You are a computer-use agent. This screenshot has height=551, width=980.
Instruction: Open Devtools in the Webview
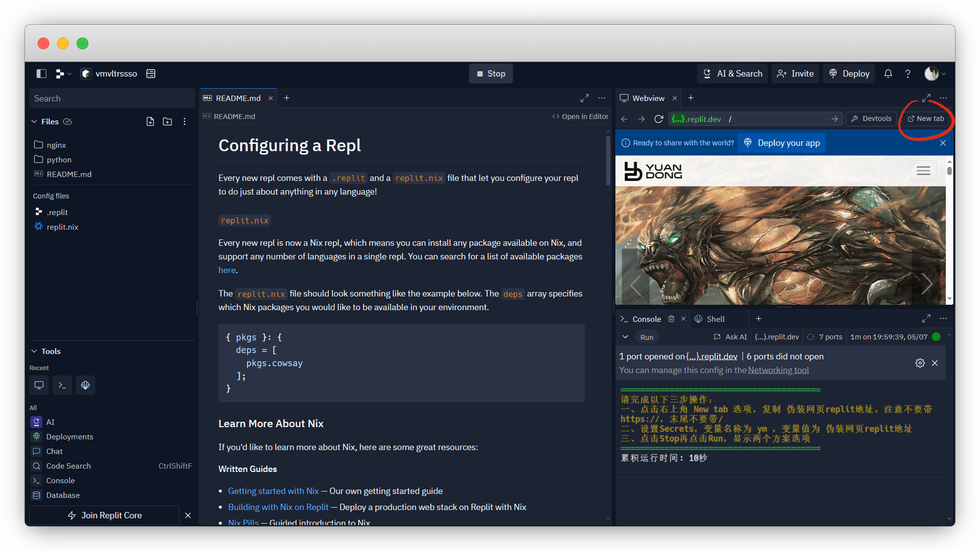pos(872,118)
